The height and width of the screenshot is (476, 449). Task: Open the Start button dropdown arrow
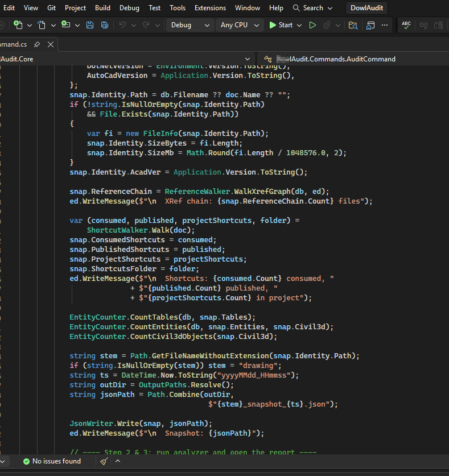click(x=299, y=25)
